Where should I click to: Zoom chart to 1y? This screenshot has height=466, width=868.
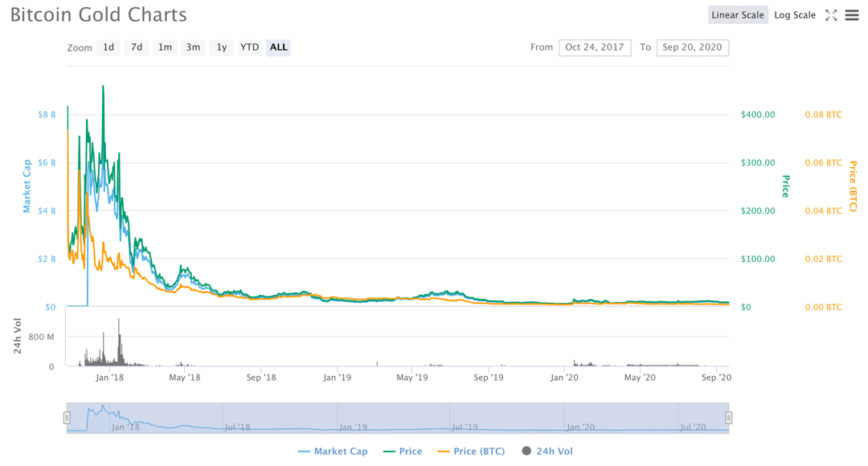(222, 47)
